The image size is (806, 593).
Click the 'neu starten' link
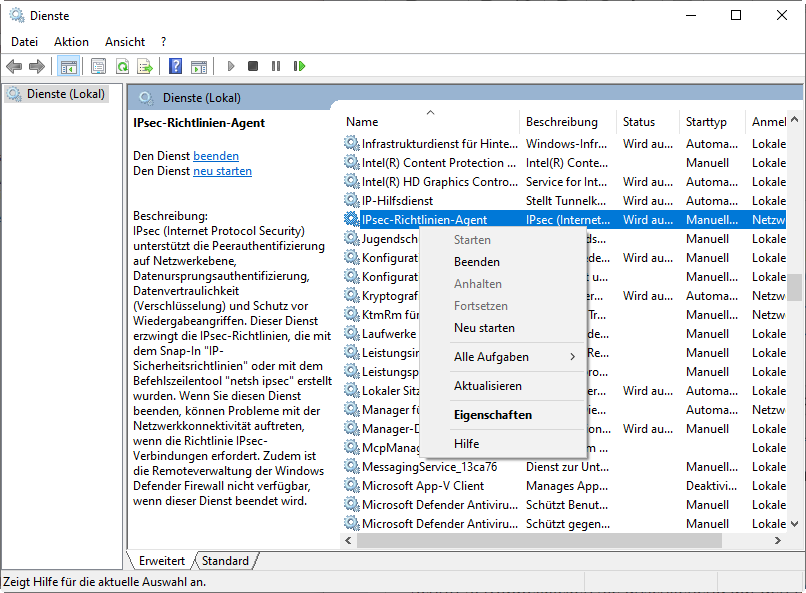[222, 171]
